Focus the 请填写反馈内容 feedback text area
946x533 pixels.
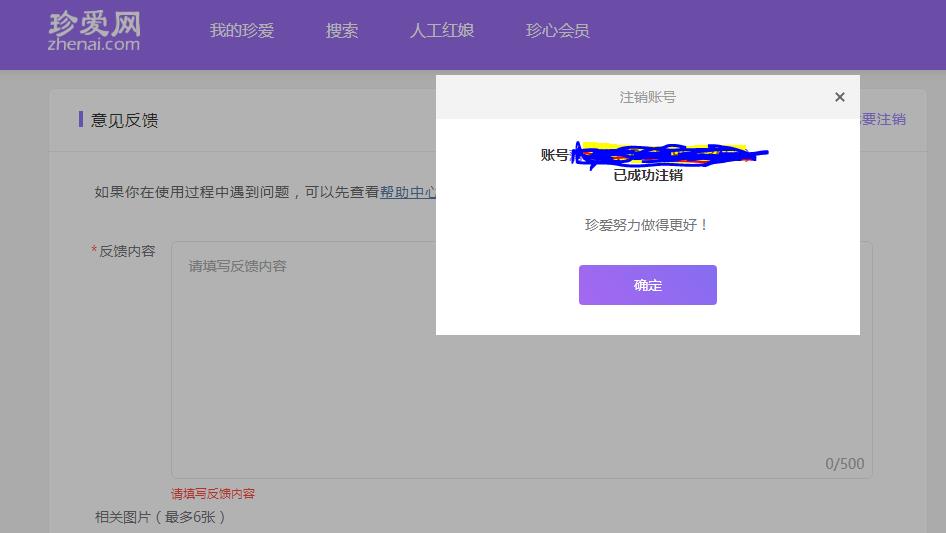click(x=522, y=360)
